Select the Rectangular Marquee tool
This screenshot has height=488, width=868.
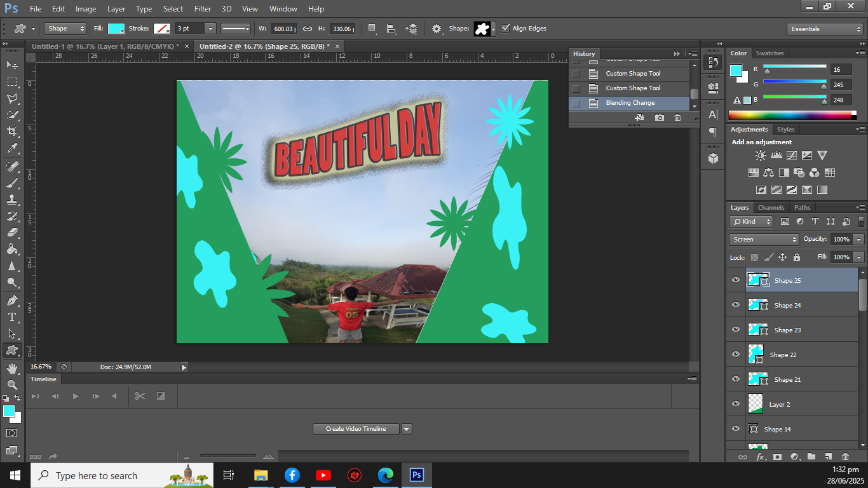(x=12, y=81)
